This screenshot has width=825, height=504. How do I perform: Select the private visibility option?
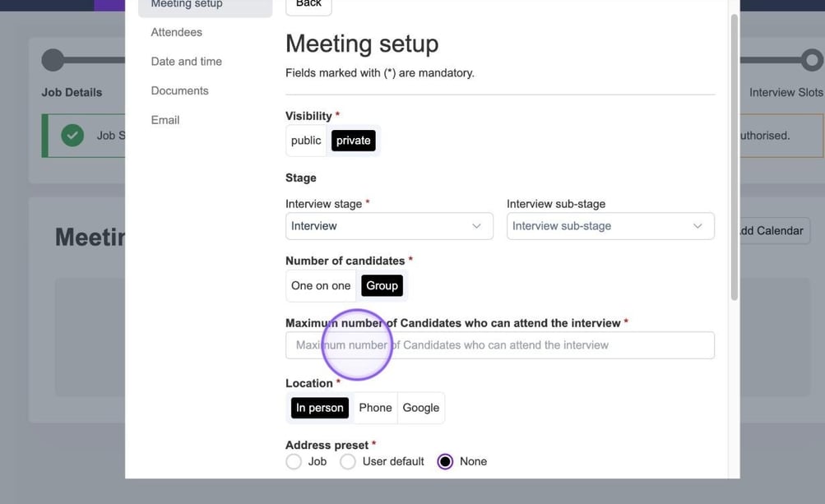(353, 141)
